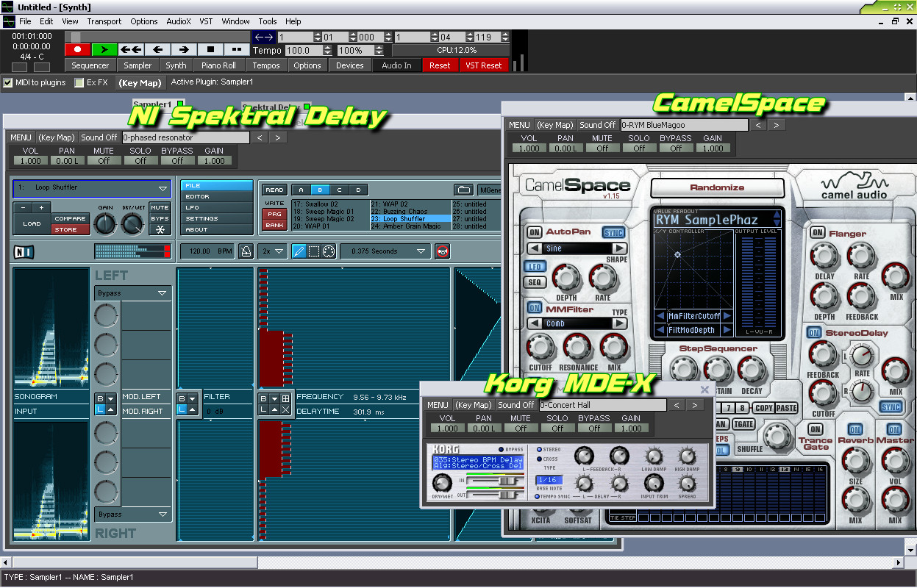Click the minus button above LOAD

pyautogui.click(x=24, y=207)
